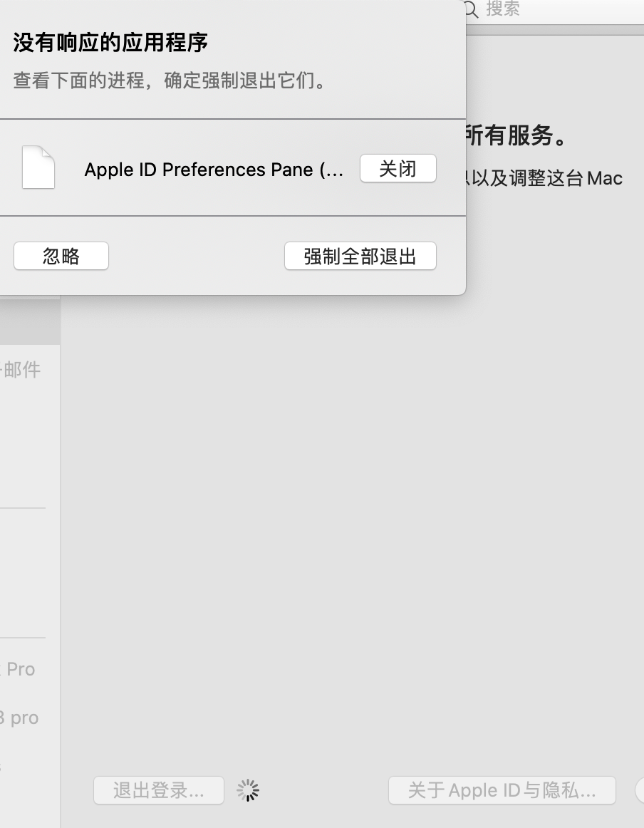Click the 忽略 button

point(61,256)
